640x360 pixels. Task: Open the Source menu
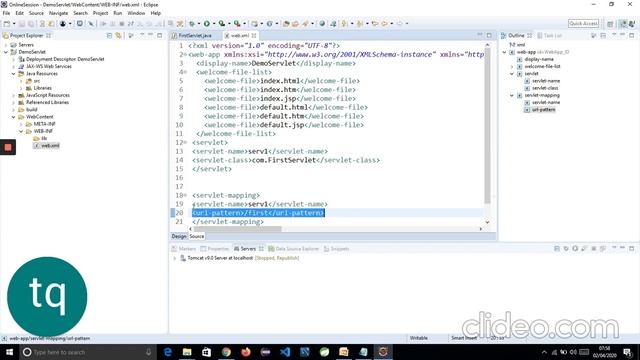point(36,13)
